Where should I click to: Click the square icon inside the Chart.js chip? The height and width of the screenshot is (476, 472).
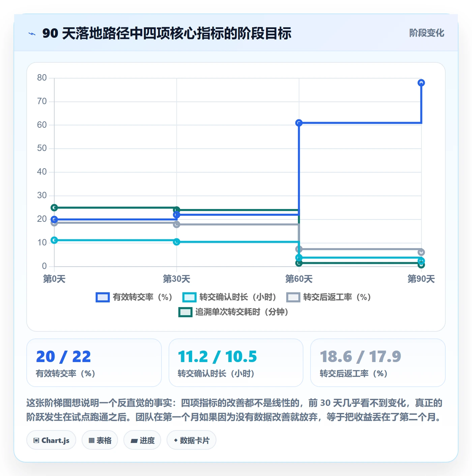pos(36,441)
